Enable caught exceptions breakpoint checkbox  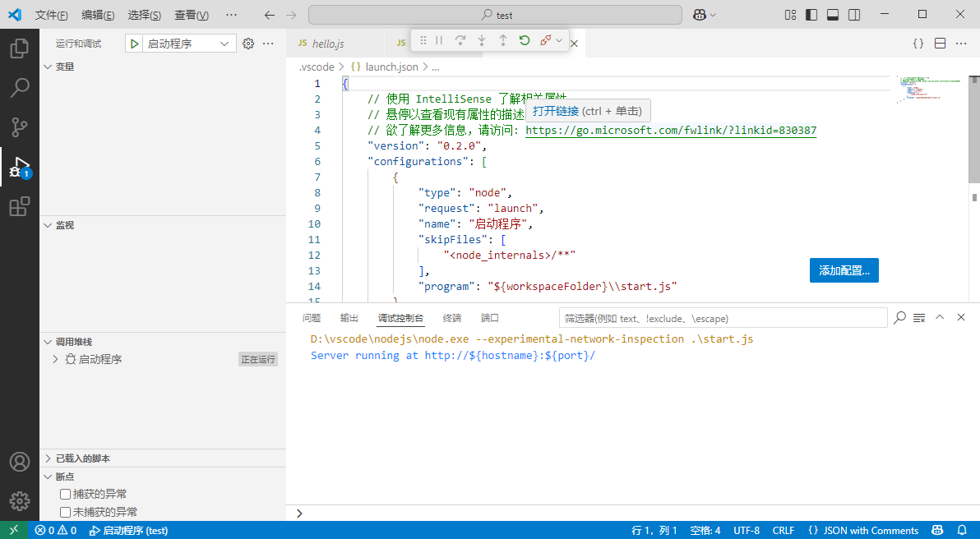pyautogui.click(x=65, y=494)
